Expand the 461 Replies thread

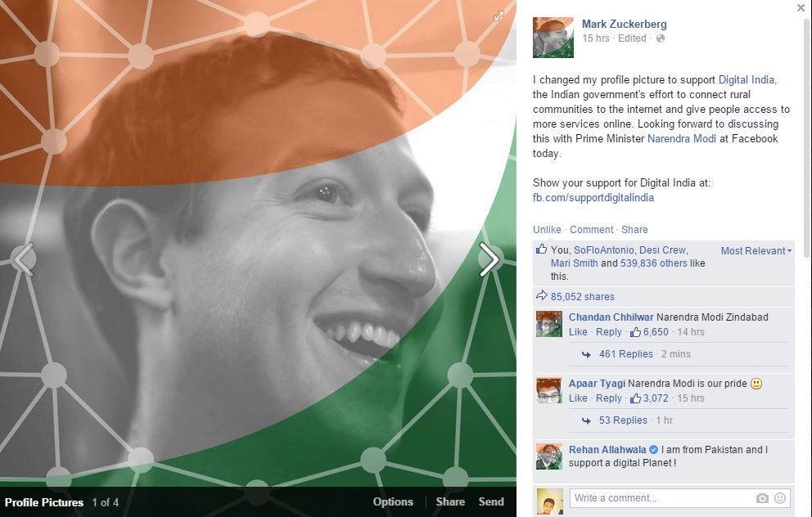pos(625,354)
